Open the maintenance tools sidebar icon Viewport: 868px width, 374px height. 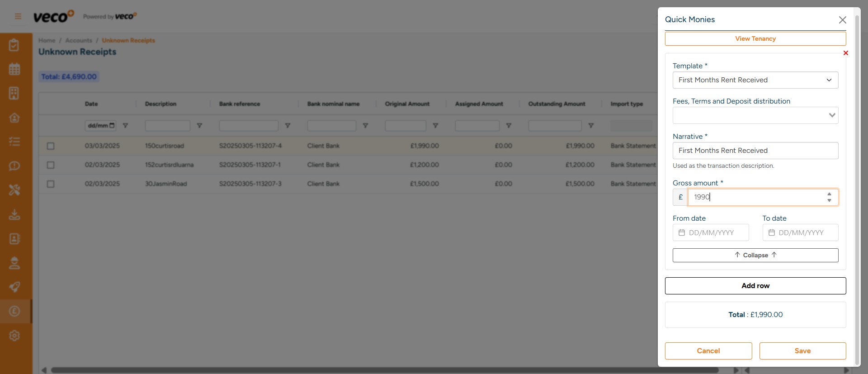(x=14, y=190)
